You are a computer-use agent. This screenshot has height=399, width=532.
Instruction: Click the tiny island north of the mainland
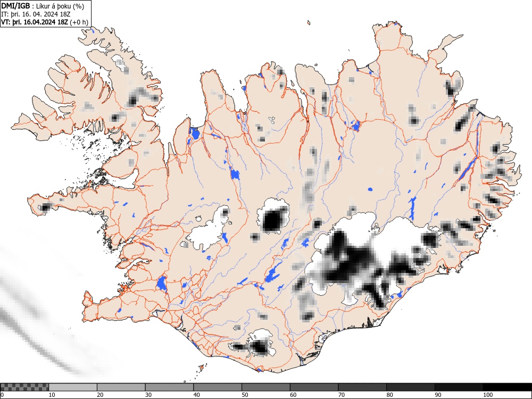[x=309, y=23]
